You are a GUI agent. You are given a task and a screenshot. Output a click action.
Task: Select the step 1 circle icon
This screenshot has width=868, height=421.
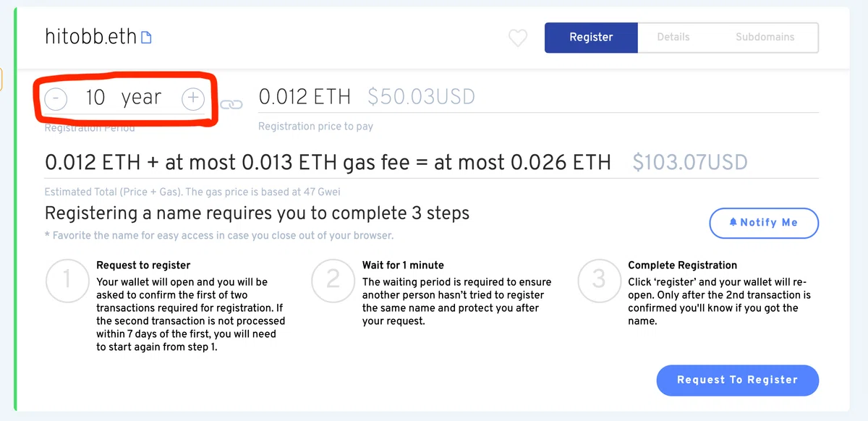(x=67, y=279)
